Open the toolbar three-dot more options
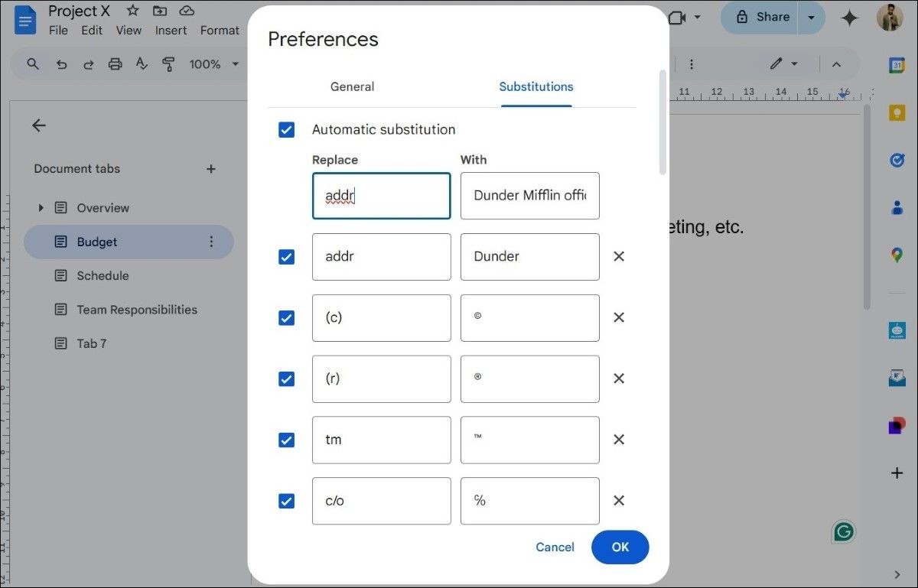 [x=692, y=64]
